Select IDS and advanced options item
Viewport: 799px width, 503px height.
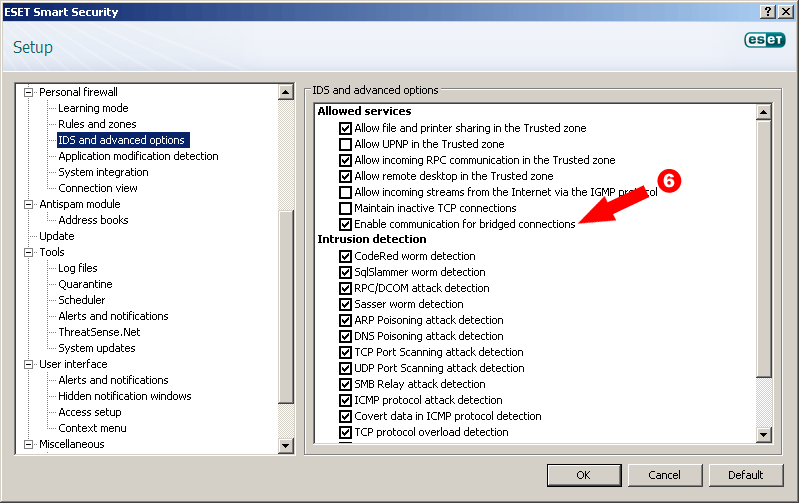(121, 140)
